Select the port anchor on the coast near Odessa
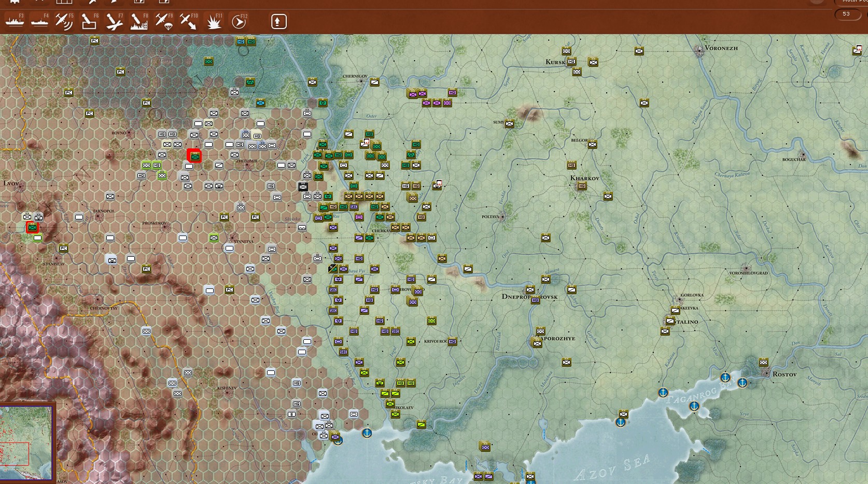The height and width of the screenshot is (484, 868). [x=367, y=433]
